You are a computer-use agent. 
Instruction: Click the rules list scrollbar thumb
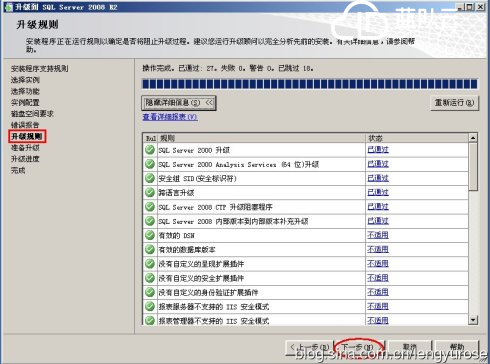click(x=473, y=167)
